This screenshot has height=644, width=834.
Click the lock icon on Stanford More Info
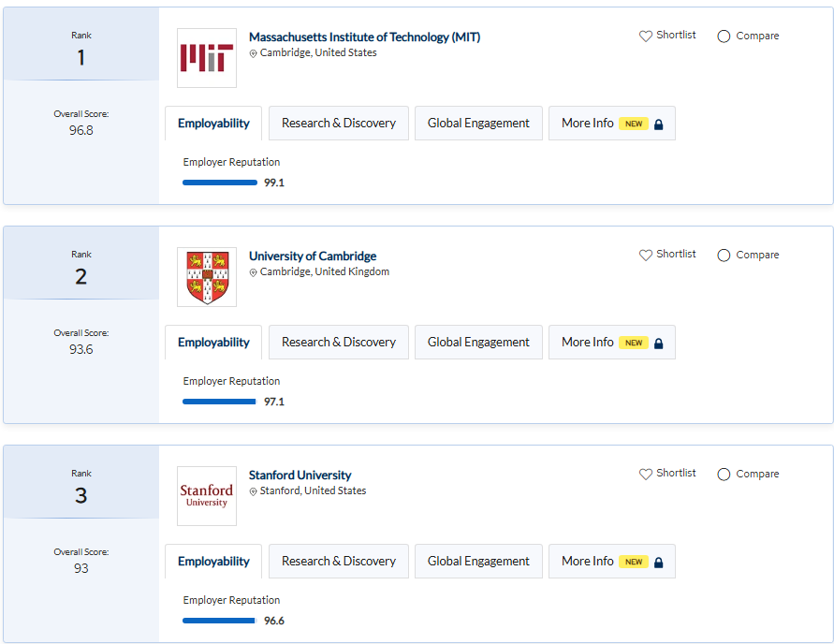(x=658, y=563)
